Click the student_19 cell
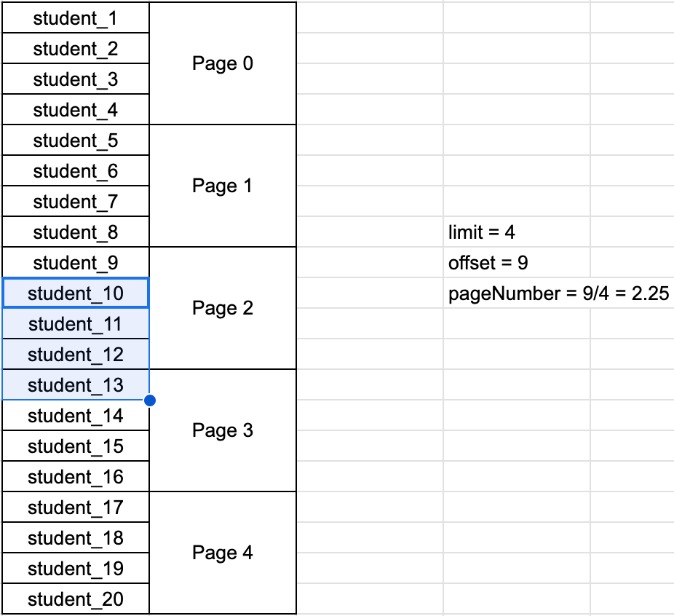The height and width of the screenshot is (616, 674). [x=76, y=568]
